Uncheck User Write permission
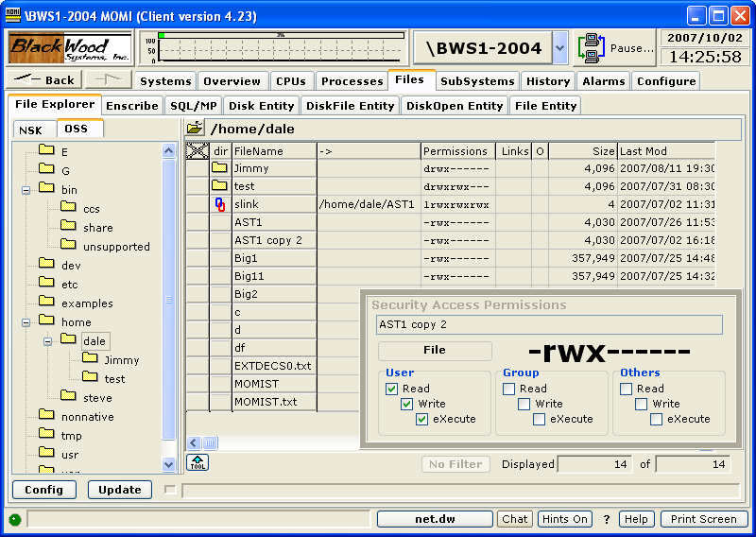Screen dimensions: 756x537 click(407, 404)
